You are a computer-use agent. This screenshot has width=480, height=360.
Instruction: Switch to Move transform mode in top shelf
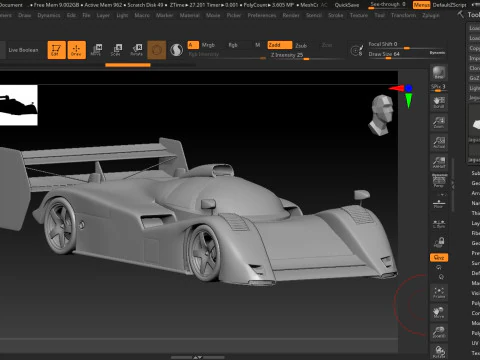[x=96, y=50]
